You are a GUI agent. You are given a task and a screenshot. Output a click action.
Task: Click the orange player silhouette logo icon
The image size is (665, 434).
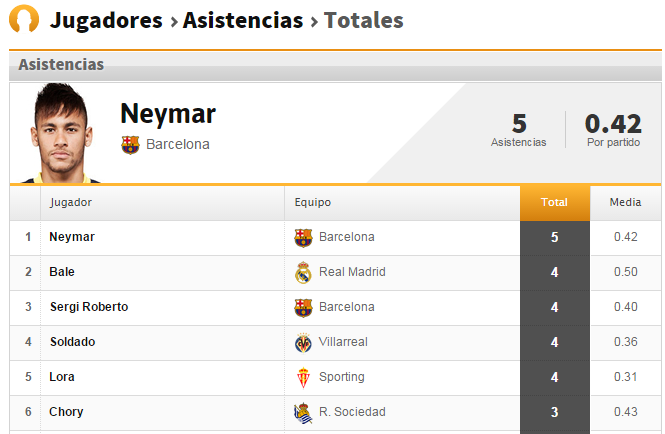pos(24,18)
